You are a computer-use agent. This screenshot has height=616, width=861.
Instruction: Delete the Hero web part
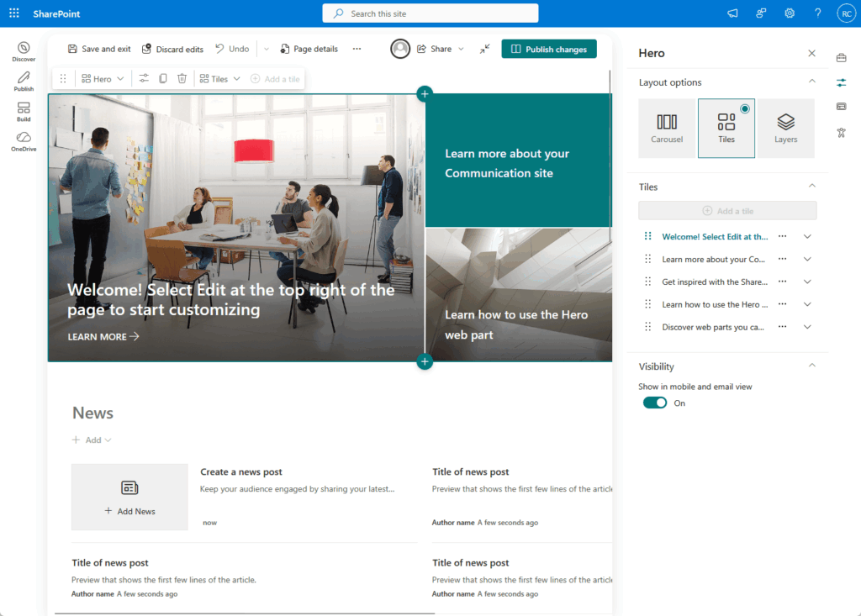182,79
